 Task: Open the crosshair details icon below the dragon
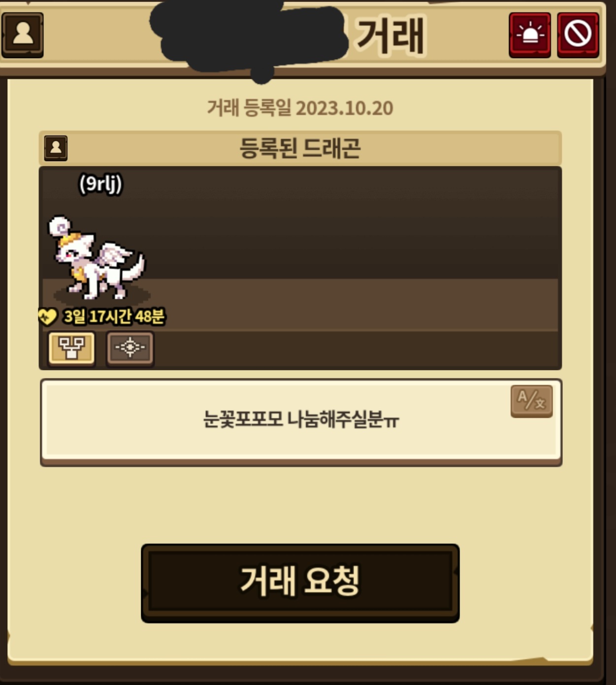pos(130,348)
